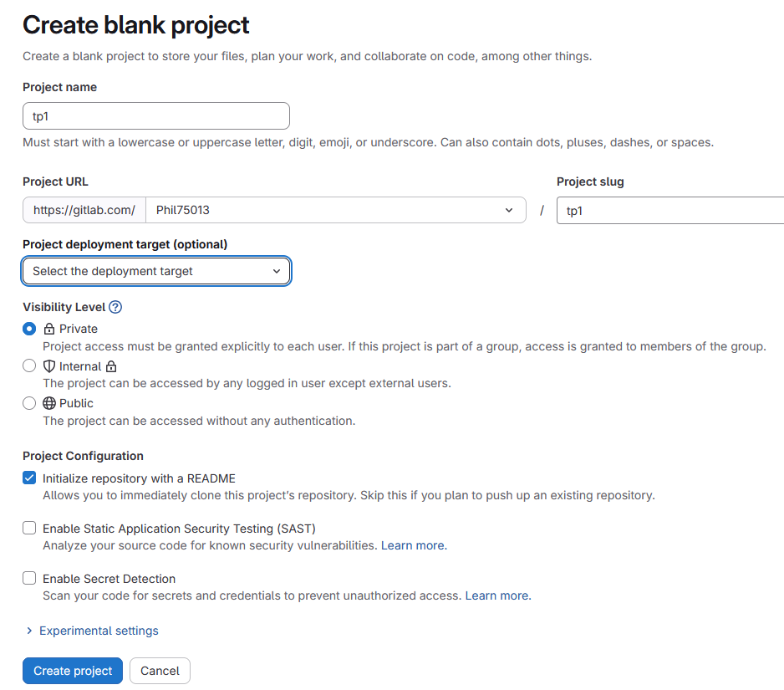Click the Create project button

click(x=73, y=671)
